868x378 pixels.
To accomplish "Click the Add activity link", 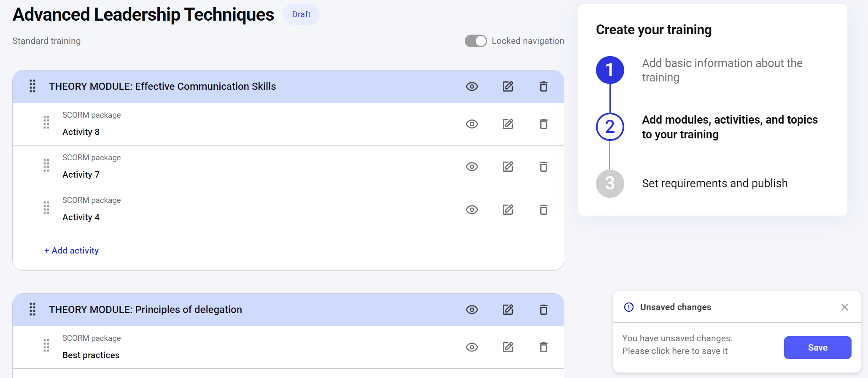I will click(71, 251).
